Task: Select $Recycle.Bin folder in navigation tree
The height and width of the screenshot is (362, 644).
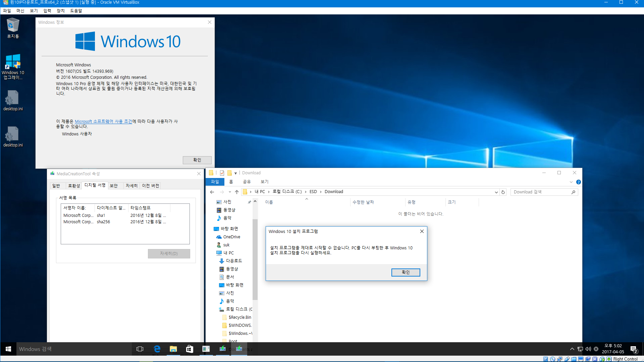Action: pyautogui.click(x=237, y=317)
